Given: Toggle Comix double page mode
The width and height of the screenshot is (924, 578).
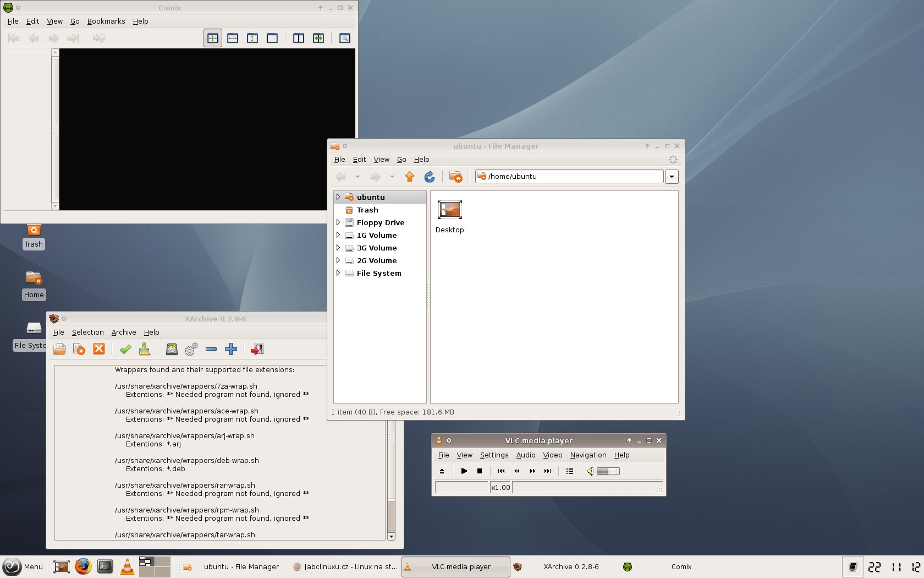Looking at the screenshot, I should pos(299,38).
